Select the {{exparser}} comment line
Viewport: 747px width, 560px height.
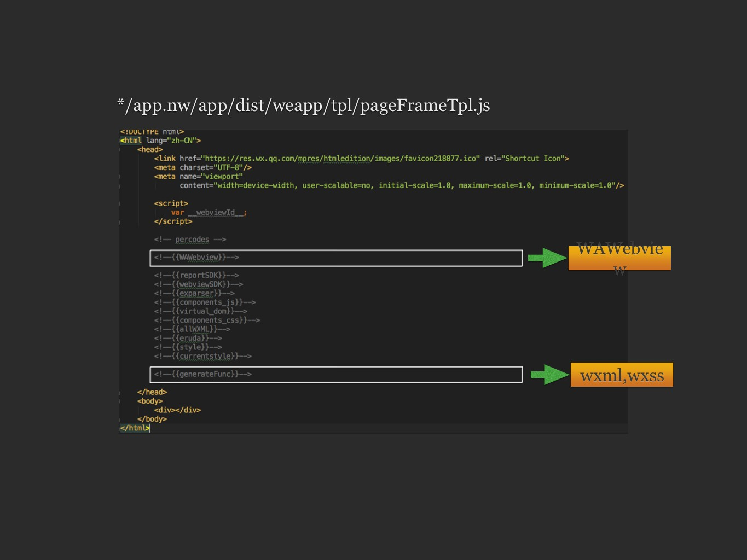point(194,293)
